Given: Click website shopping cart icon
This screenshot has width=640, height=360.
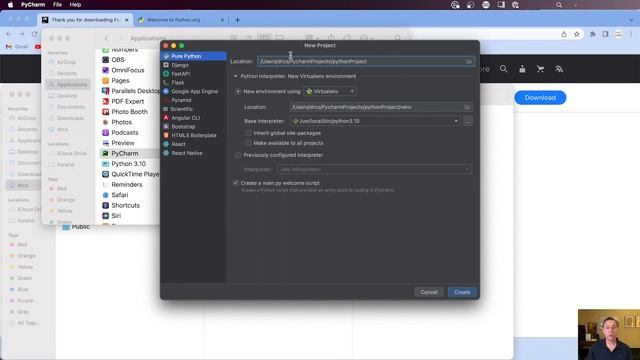Looking at the screenshot, I should 540,69.
